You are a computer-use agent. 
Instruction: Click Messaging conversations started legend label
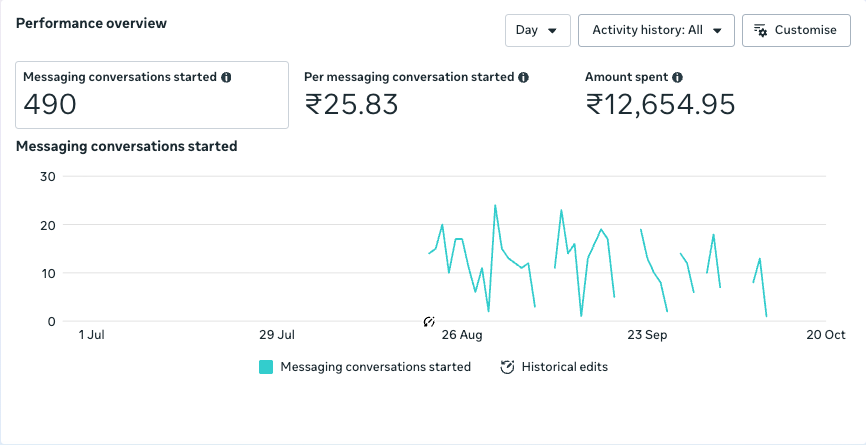click(x=376, y=367)
